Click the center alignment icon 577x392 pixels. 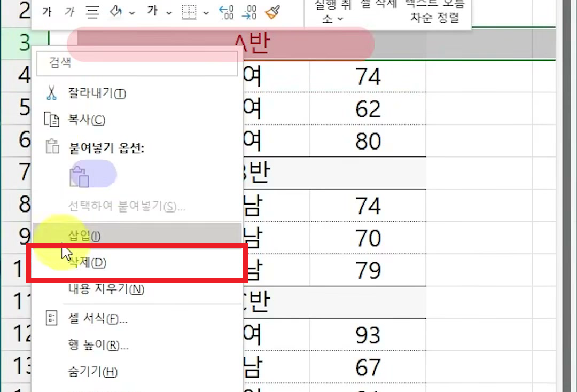[92, 12]
